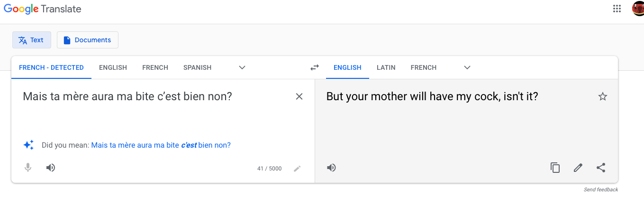644x198 pixels.
Task: Open the Google account avatar
Action: click(x=638, y=9)
